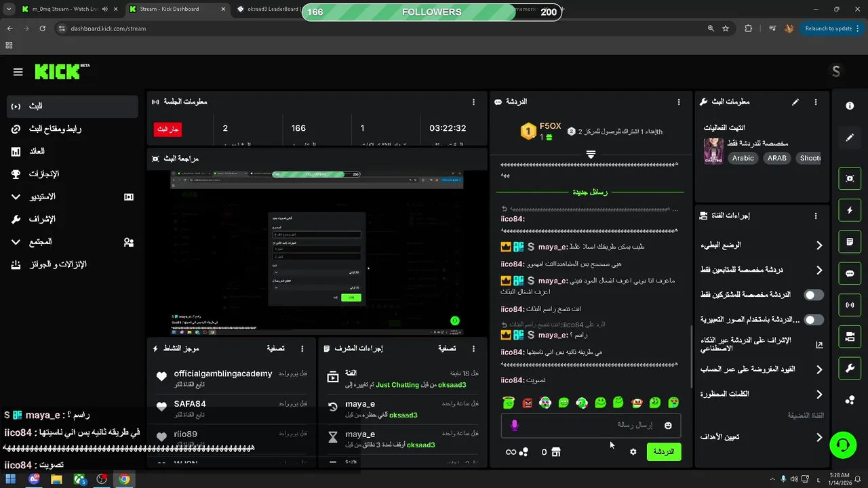Click the stream preview thumbnail
This screenshot has height=488, width=868.
(x=317, y=252)
